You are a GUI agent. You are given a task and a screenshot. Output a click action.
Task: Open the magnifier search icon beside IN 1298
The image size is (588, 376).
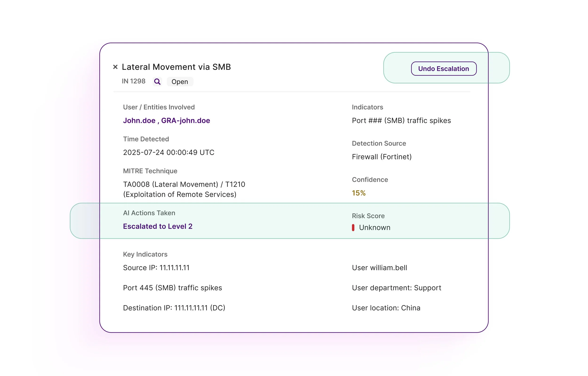157,82
